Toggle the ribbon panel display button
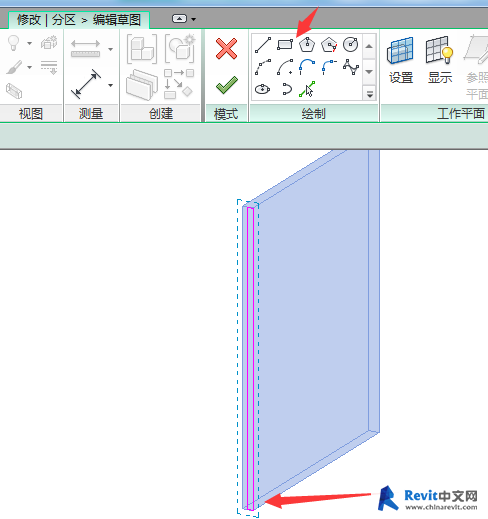488x519 pixels. coord(179,18)
